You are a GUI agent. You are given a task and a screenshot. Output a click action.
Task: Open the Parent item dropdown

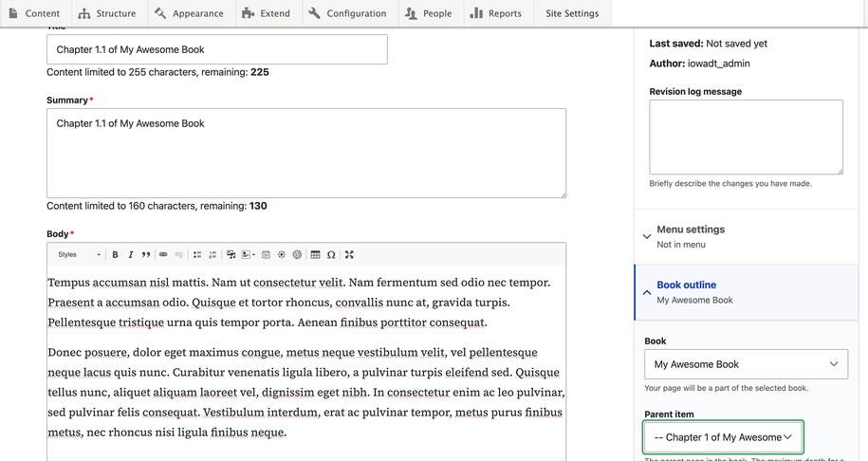point(723,437)
